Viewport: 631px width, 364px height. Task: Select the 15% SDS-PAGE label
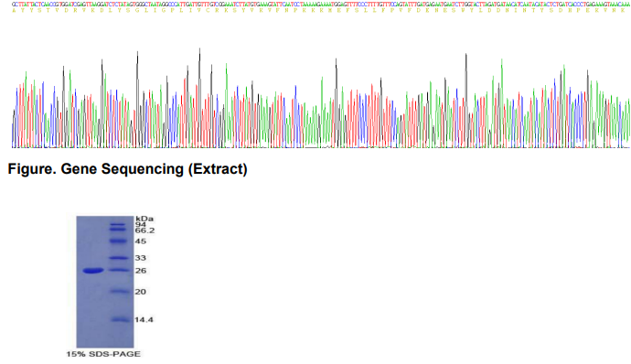pyautogui.click(x=103, y=354)
